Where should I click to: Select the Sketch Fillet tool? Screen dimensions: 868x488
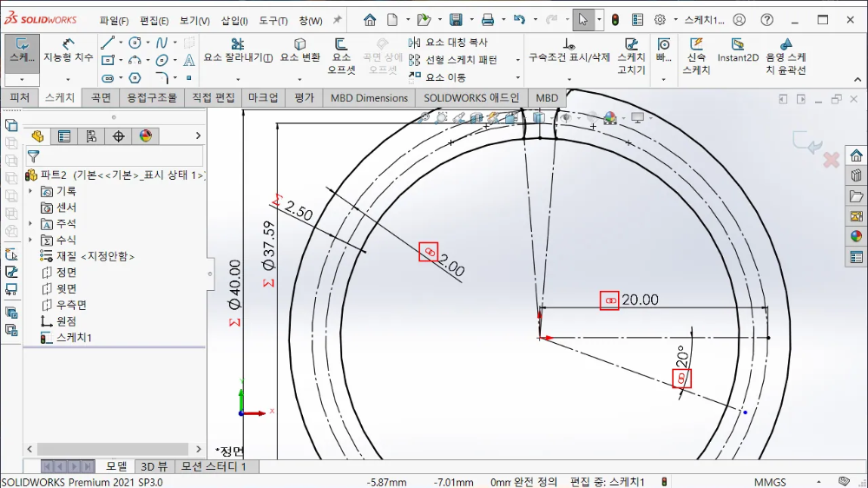click(161, 77)
